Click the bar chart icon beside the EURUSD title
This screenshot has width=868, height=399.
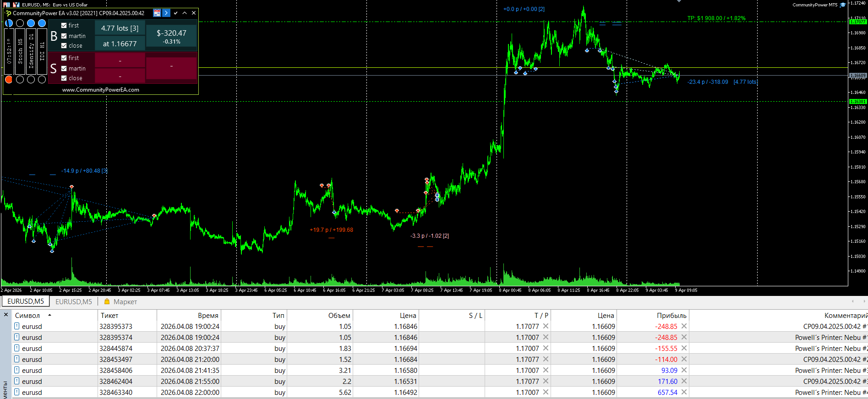pyautogui.click(x=16, y=5)
